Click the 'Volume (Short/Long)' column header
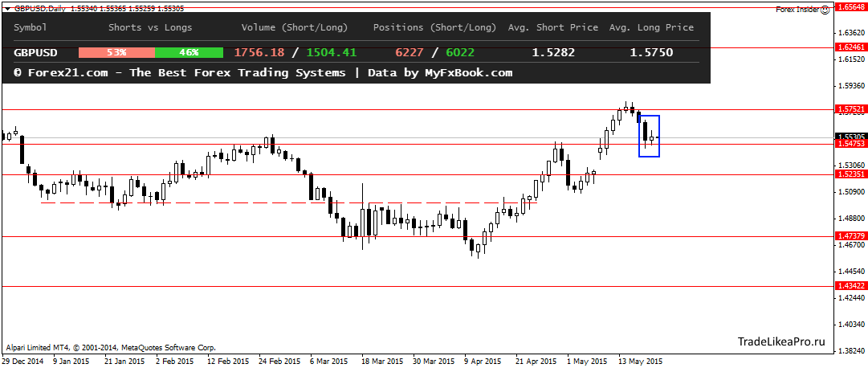Image resolution: width=868 pixels, height=368 pixels. click(x=295, y=27)
